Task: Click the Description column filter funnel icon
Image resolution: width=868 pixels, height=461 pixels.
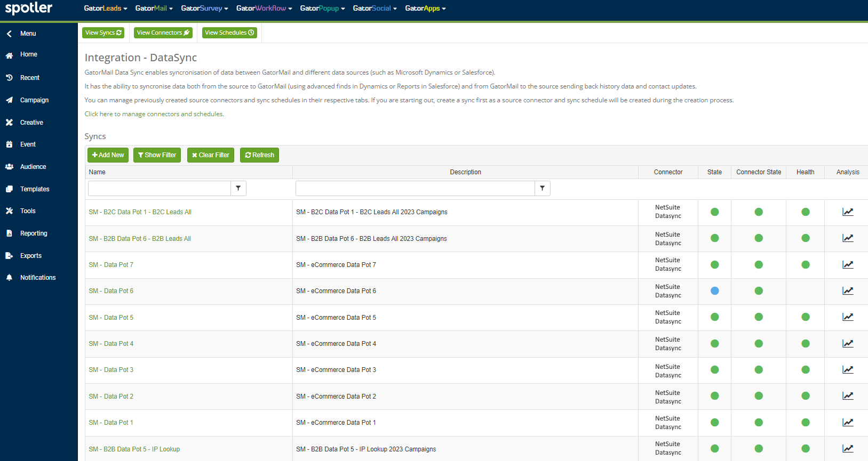Action: (x=542, y=188)
